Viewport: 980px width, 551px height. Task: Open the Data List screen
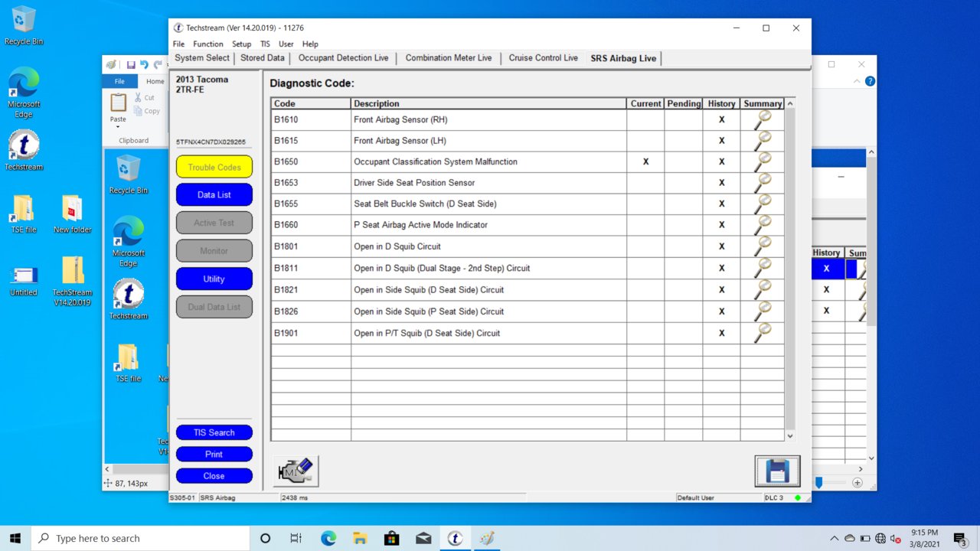[214, 194]
